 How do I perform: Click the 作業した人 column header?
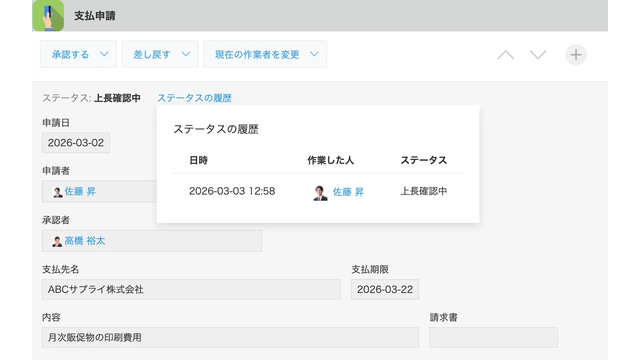pos(331,160)
